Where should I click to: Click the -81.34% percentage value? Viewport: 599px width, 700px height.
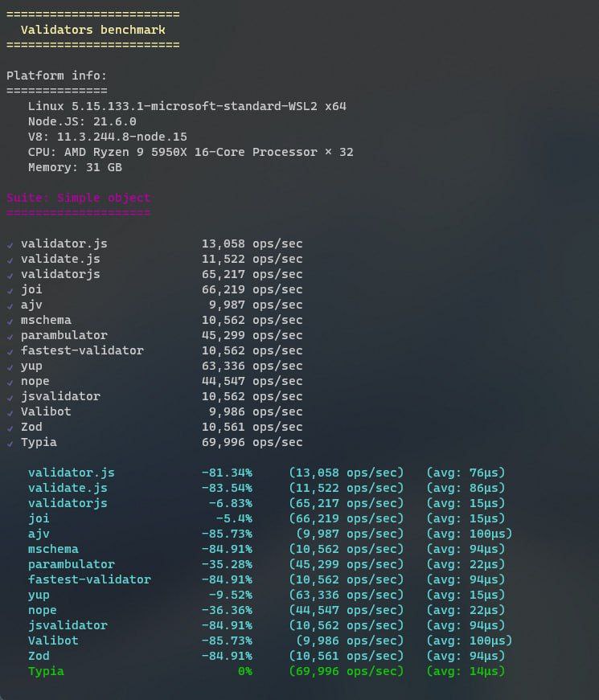tap(227, 473)
